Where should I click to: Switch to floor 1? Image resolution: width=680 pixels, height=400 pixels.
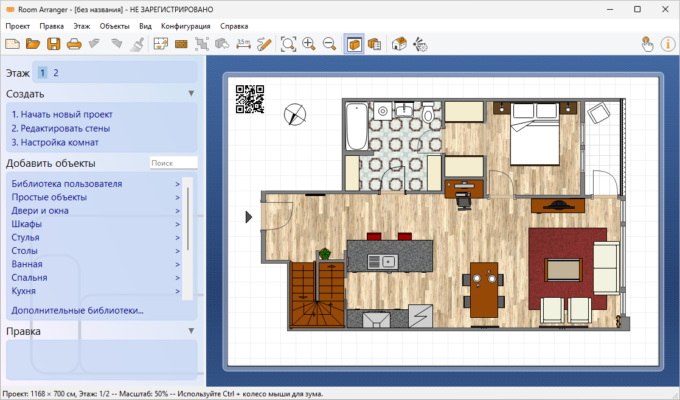point(42,73)
